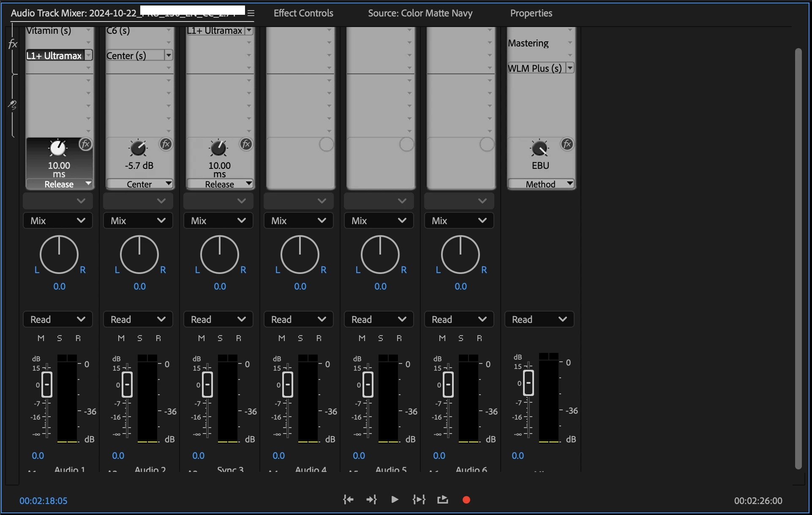This screenshot has width=812, height=515.
Task: Mute the Audio 1 track
Action: click(x=41, y=338)
